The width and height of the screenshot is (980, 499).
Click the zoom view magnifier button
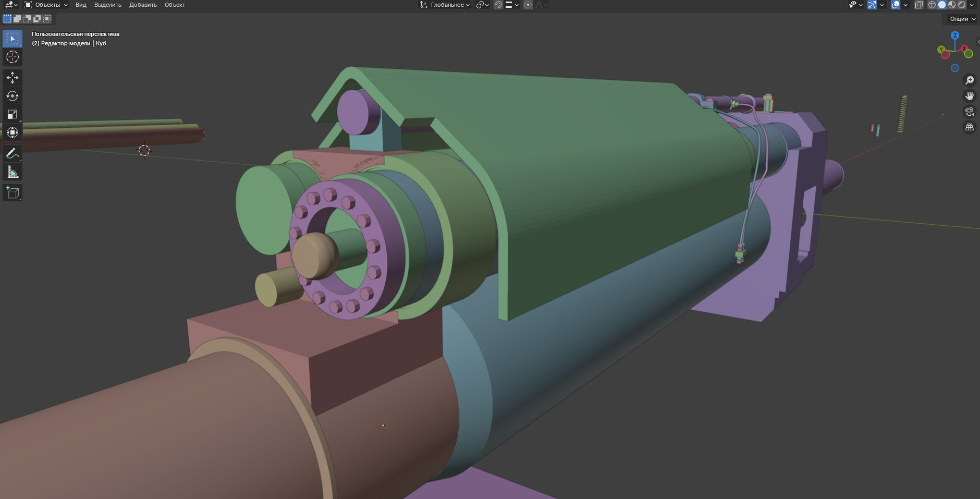coord(970,80)
